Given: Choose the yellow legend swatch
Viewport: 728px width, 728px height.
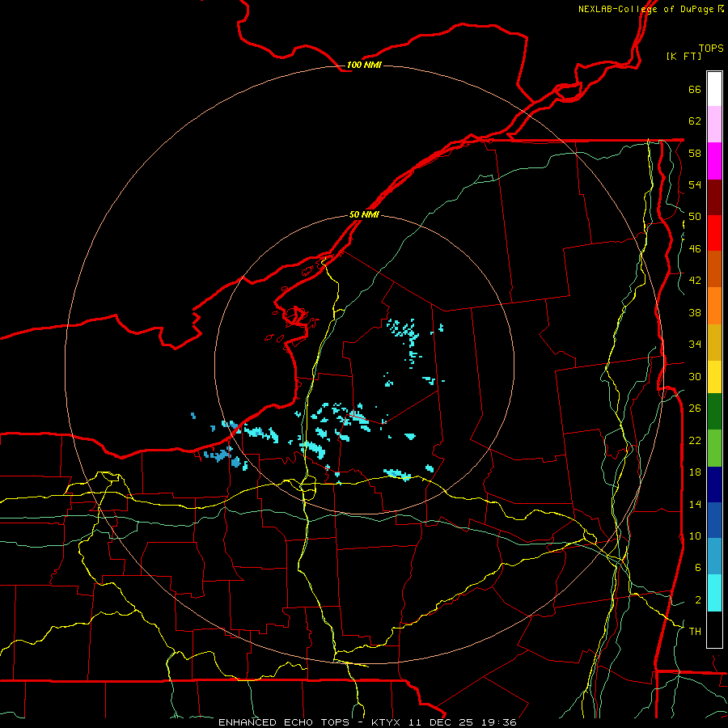Looking at the screenshot, I should (x=714, y=377).
